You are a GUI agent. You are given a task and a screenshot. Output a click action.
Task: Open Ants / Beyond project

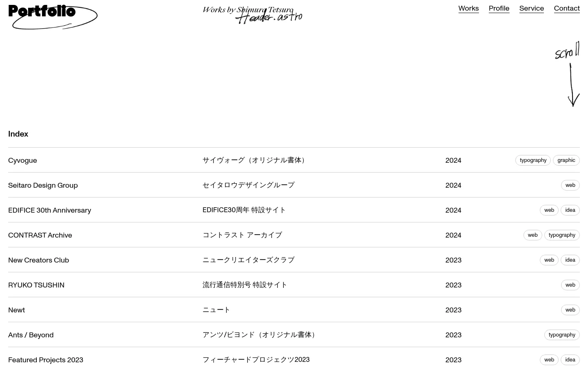click(294, 335)
